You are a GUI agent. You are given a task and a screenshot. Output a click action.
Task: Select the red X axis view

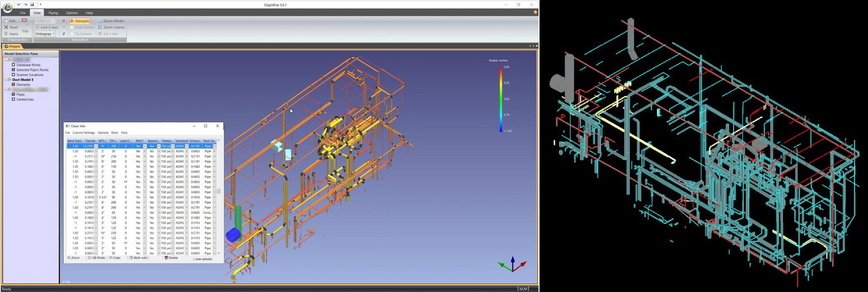click(x=64, y=21)
